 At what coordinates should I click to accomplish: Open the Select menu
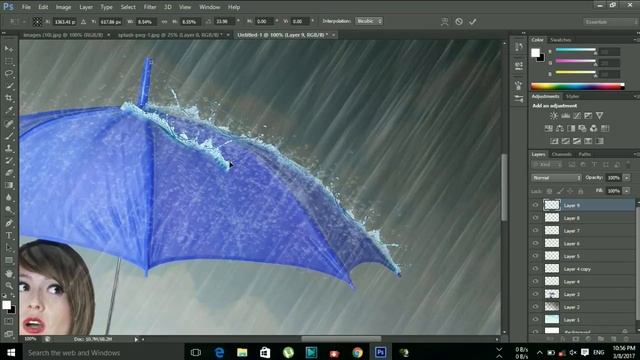tap(128, 7)
